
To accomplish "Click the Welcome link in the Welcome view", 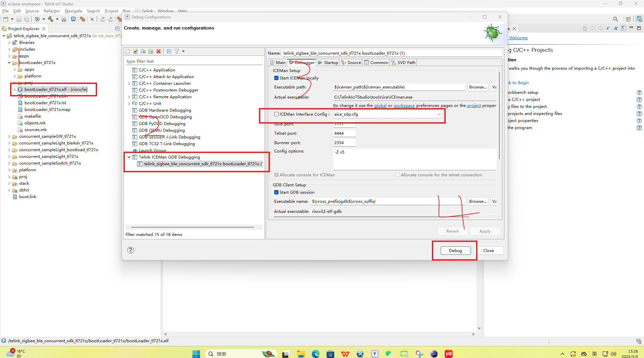I will click(518, 38).
